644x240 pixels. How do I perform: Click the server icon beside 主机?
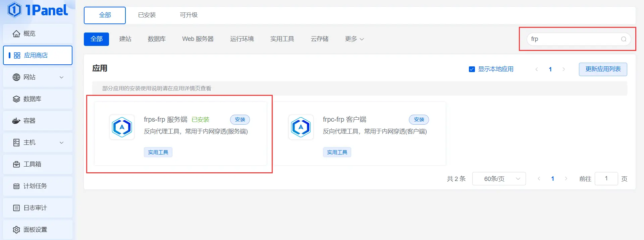coord(16,142)
